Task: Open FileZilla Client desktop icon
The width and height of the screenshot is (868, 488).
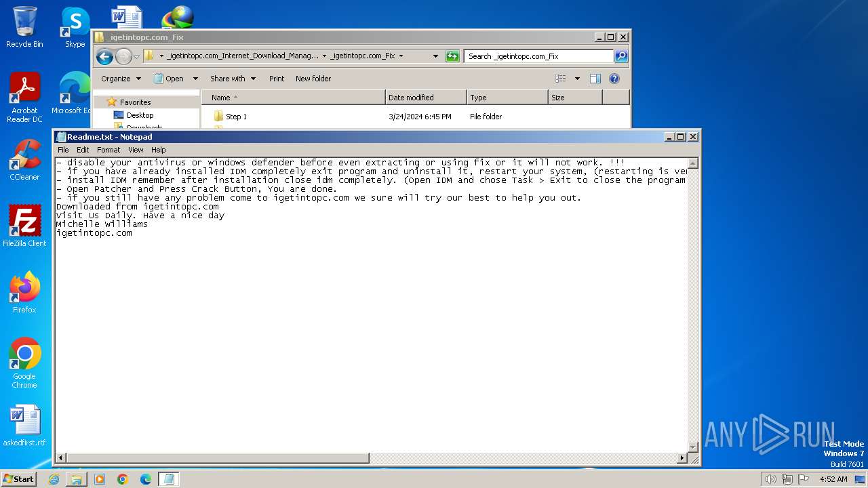Action: click(24, 226)
